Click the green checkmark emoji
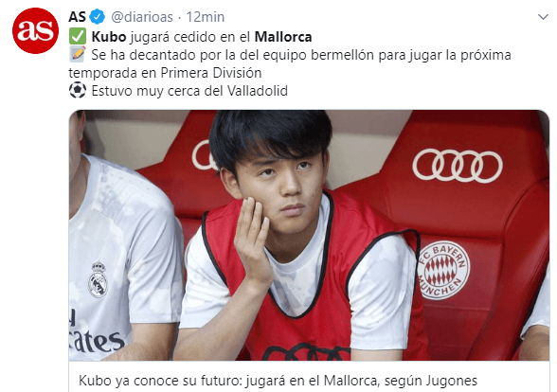 click(x=78, y=37)
